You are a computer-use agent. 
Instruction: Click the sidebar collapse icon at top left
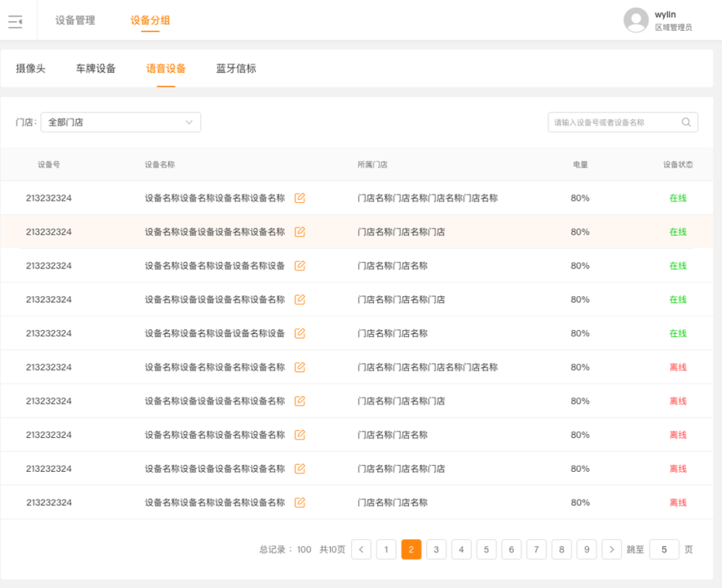point(15,21)
